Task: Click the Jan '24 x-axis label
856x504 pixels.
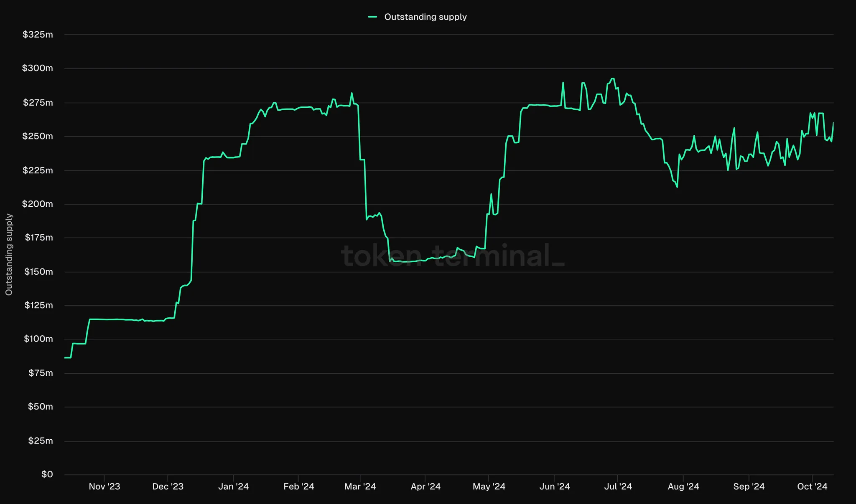Action: [x=234, y=487]
